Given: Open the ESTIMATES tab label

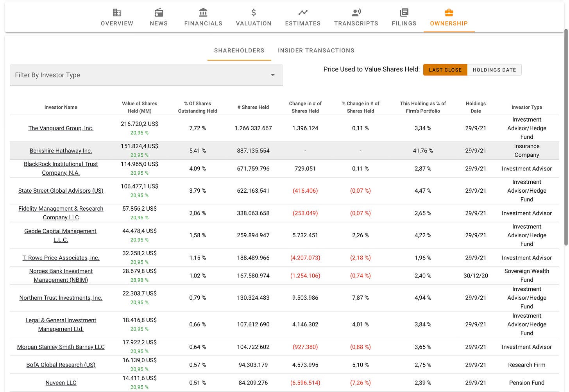Looking at the screenshot, I should click(303, 23).
